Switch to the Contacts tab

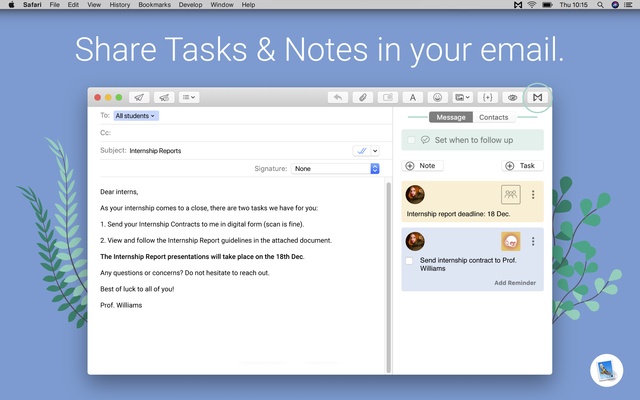(x=493, y=117)
